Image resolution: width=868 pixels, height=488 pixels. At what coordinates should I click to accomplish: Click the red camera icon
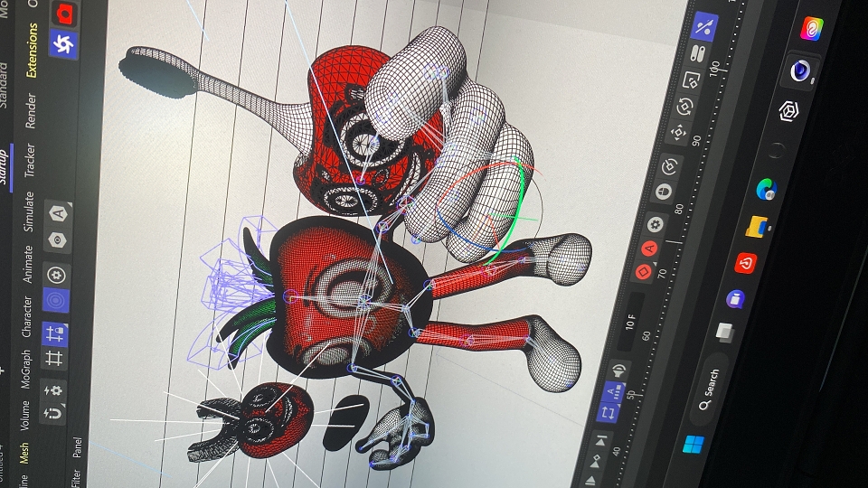coord(65,13)
